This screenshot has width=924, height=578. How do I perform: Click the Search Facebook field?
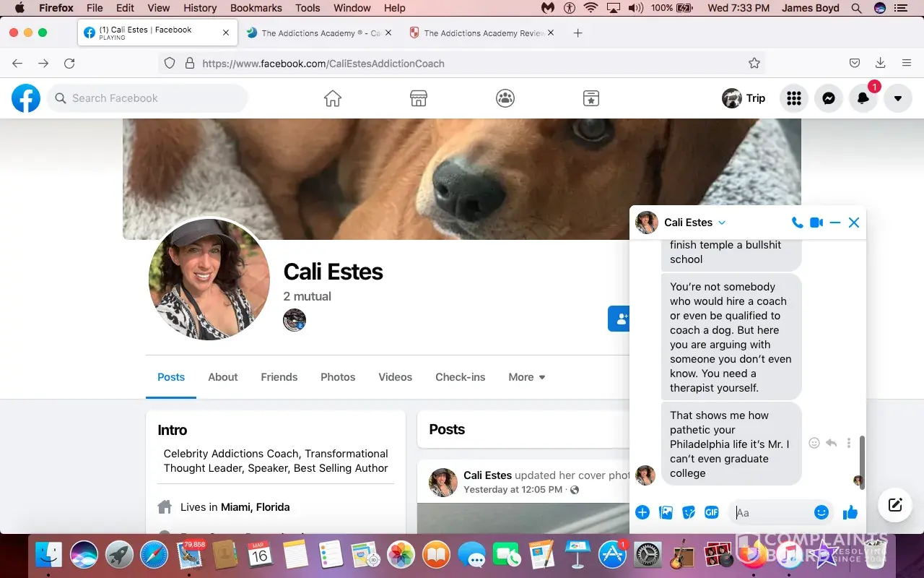click(x=148, y=98)
